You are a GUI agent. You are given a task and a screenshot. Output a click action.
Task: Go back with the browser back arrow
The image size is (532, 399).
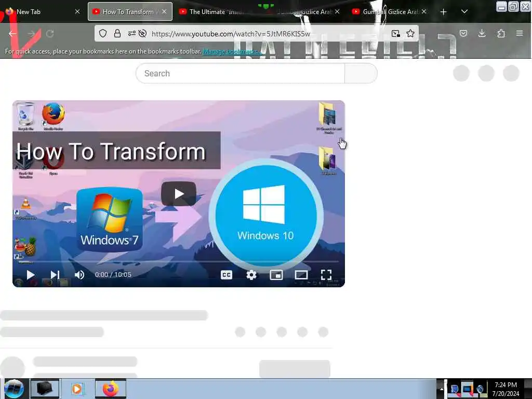coord(12,34)
